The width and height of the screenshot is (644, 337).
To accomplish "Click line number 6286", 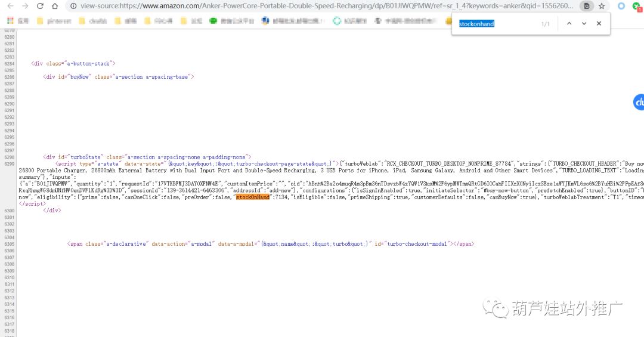I will [x=9, y=77].
